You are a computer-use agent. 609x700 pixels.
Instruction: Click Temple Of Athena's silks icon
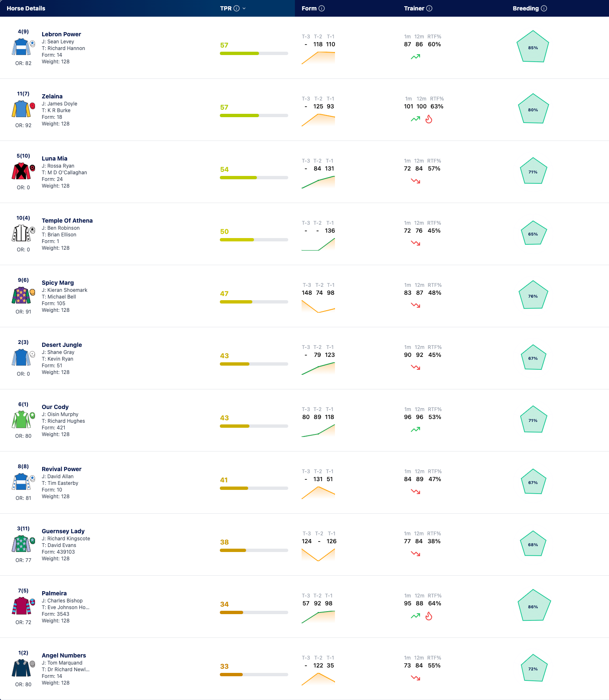pyautogui.click(x=21, y=233)
